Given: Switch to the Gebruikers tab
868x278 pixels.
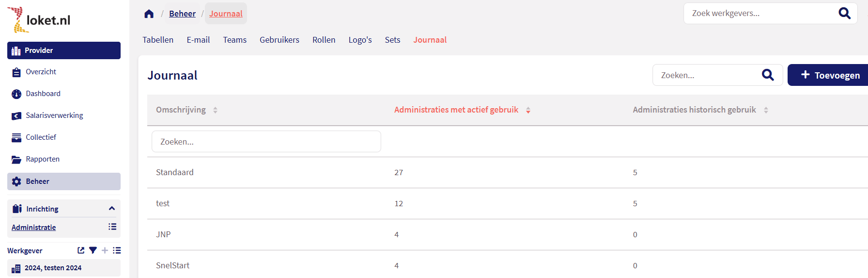Looking at the screenshot, I should pos(279,40).
